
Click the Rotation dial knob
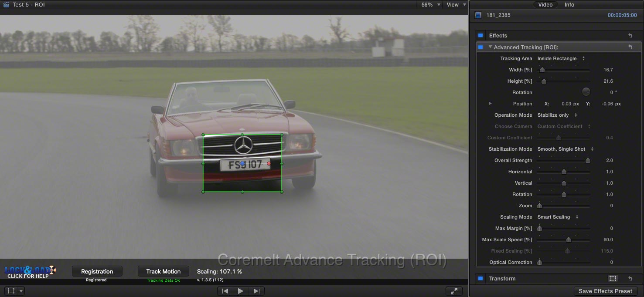point(586,92)
